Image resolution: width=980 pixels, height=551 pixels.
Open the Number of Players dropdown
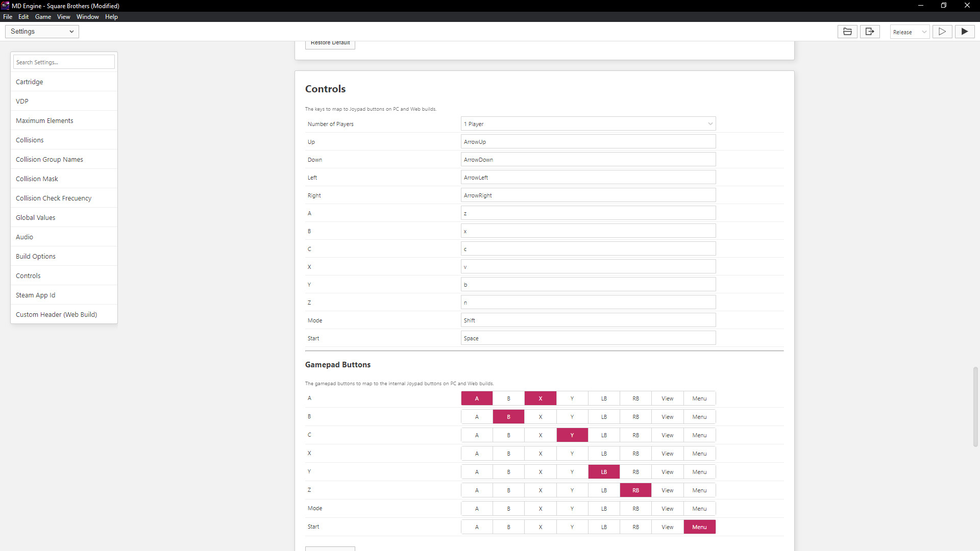pos(587,123)
